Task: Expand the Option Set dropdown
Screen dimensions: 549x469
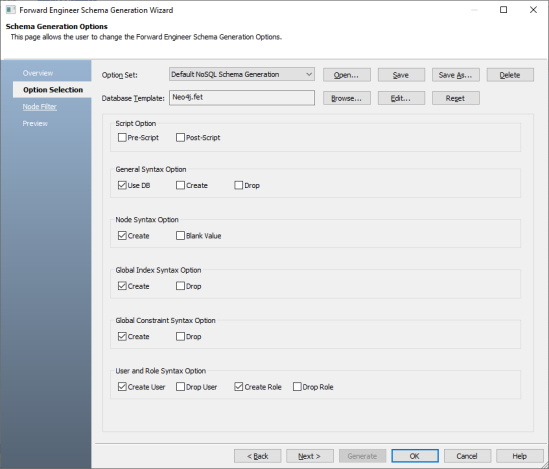Action: (242, 75)
